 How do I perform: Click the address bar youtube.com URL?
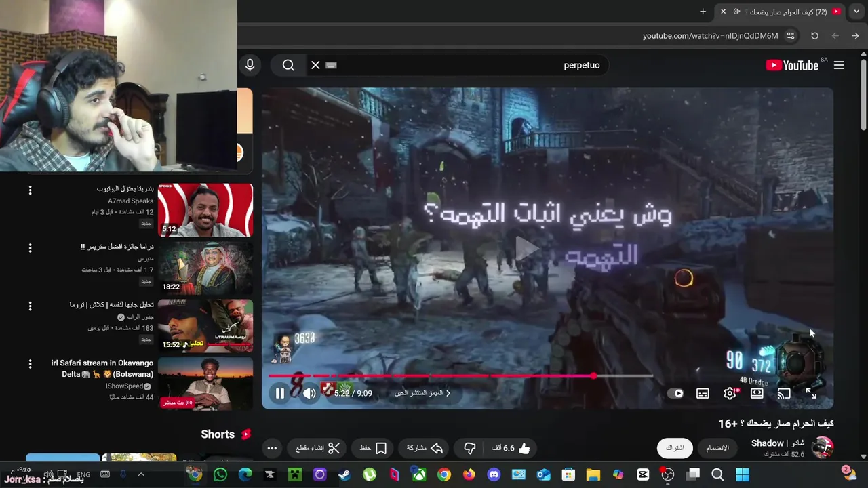710,36
